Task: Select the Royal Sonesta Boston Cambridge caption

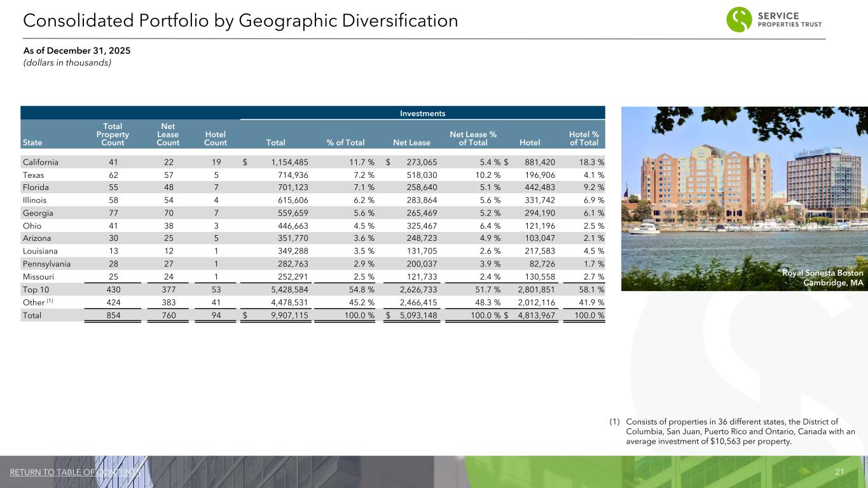Action: click(821, 277)
